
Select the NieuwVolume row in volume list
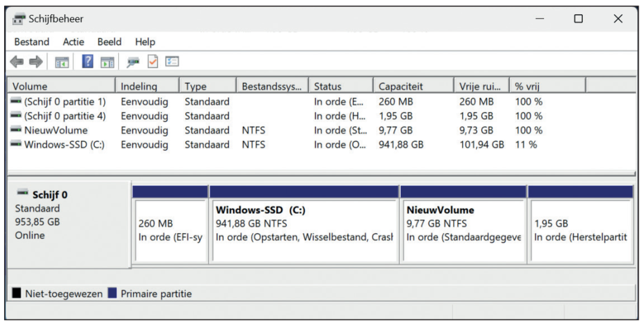click(56, 130)
